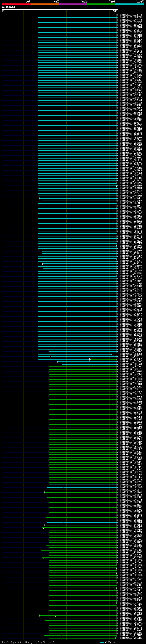Open the UniRef100_C2WJ69 hit
Image resolution: width=146 pixels, height=644 pixels.
(x=131, y=419)
